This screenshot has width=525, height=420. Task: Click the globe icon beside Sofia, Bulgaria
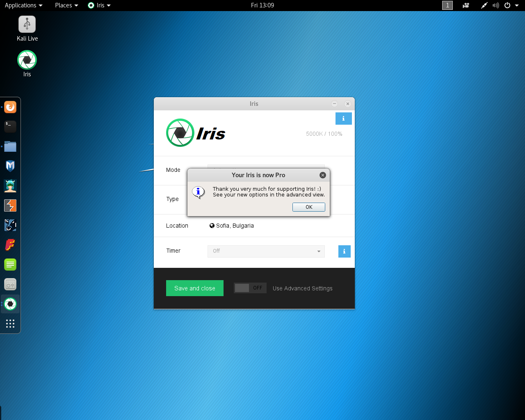pos(212,226)
